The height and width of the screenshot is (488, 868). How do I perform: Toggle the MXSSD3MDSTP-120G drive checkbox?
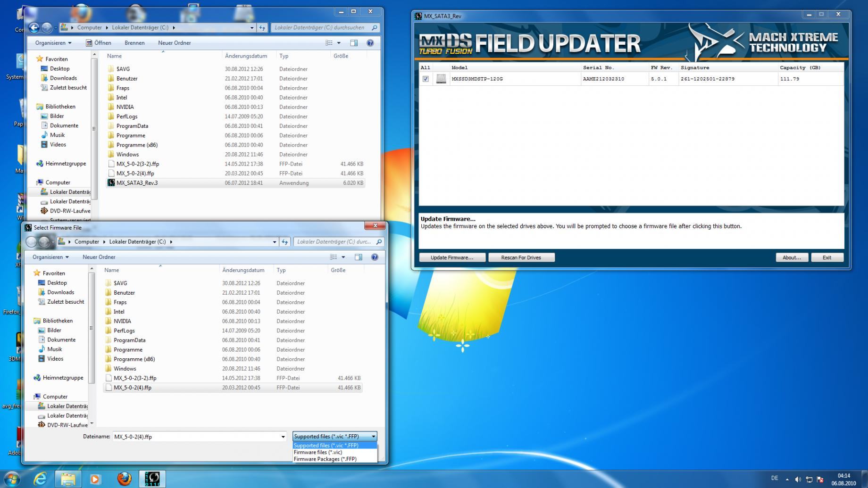[426, 79]
